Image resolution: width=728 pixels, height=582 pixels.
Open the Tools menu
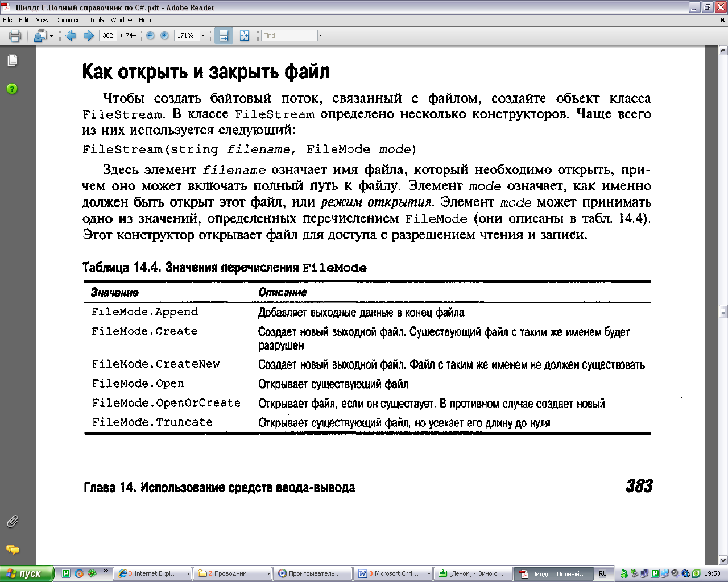[x=97, y=20]
